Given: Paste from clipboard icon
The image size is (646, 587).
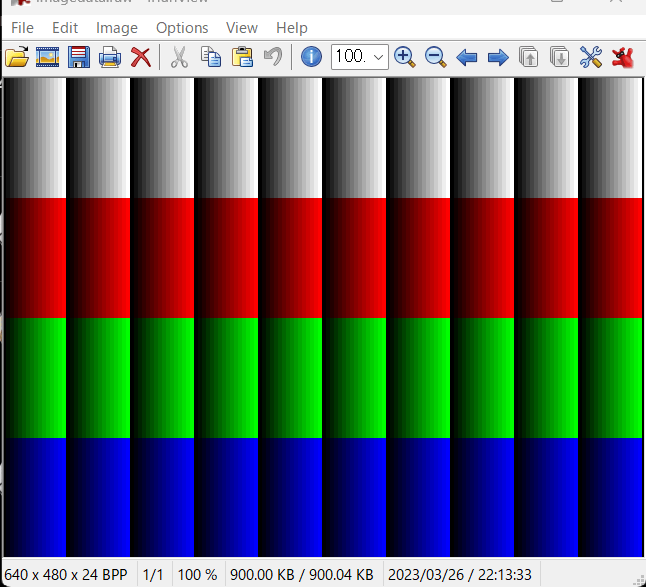Looking at the screenshot, I should pos(242,57).
